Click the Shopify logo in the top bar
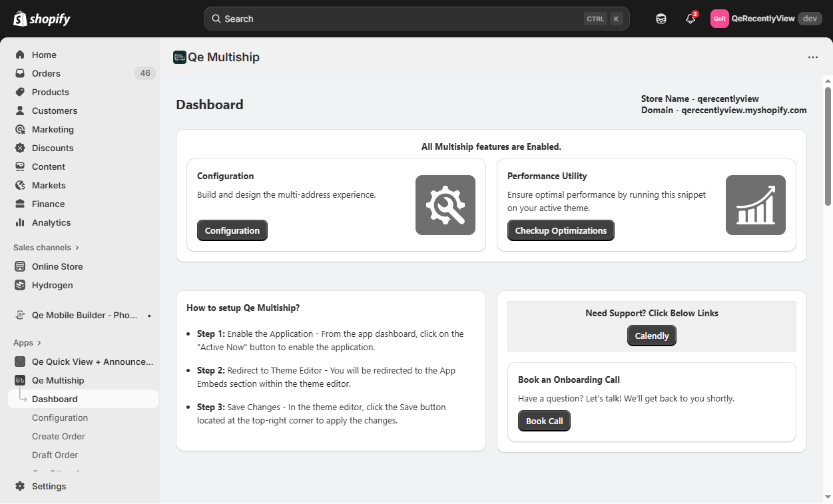The width and height of the screenshot is (833, 504). tap(41, 19)
